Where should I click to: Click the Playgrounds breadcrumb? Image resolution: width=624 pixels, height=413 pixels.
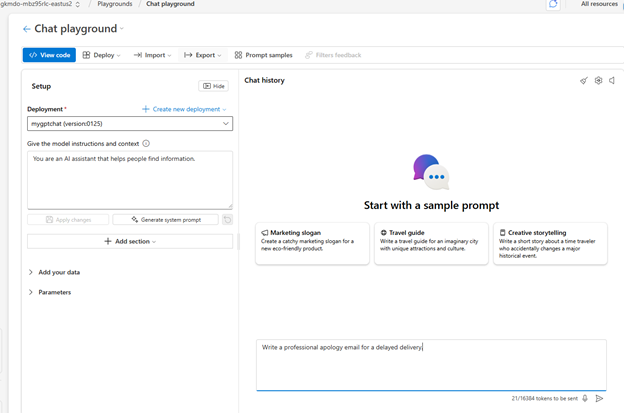click(x=115, y=4)
